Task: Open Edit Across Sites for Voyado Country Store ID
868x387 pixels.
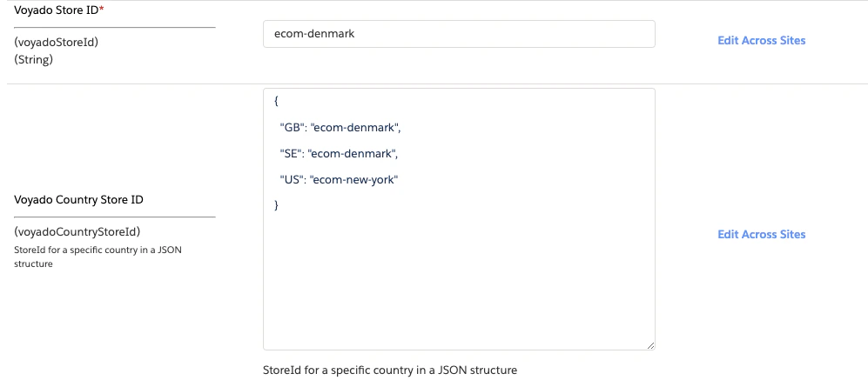Action: 761,235
